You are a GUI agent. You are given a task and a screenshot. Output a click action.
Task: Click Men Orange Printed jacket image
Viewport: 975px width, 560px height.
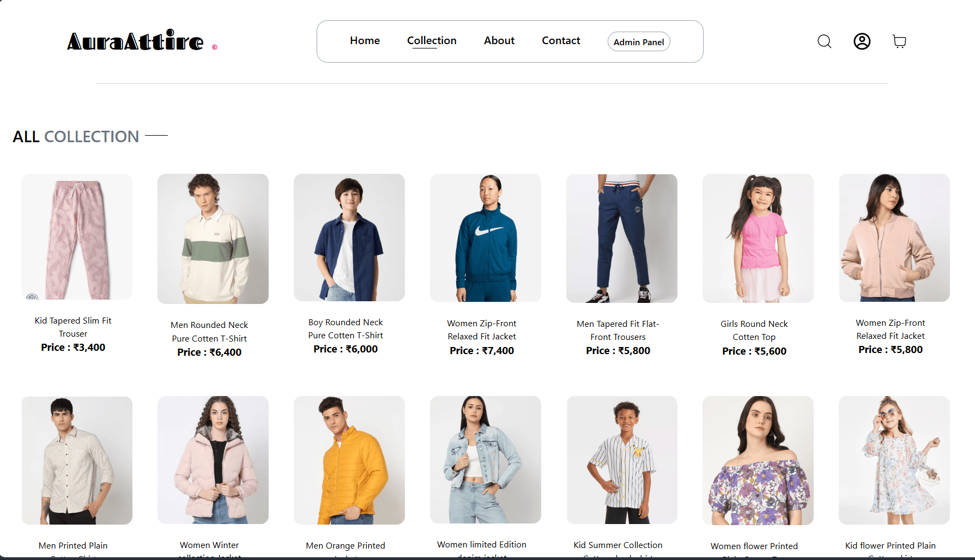[349, 460]
